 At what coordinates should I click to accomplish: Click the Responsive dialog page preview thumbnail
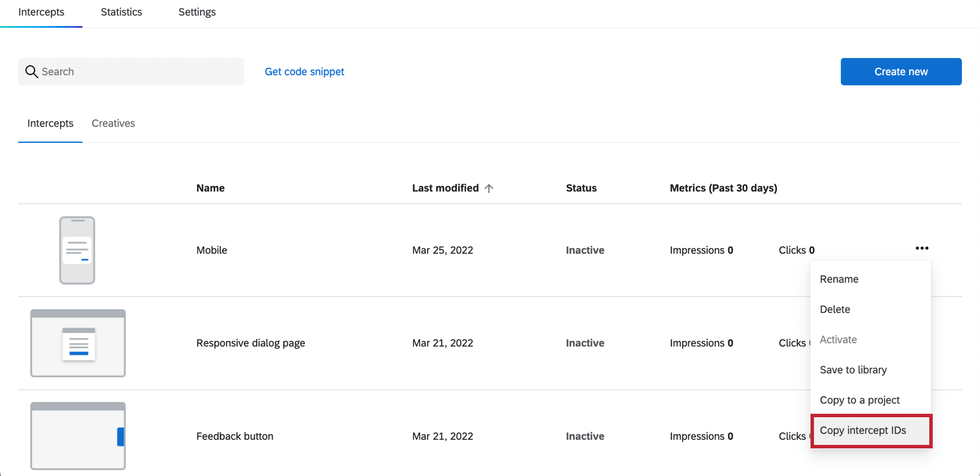pyautogui.click(x=77, y=343)
